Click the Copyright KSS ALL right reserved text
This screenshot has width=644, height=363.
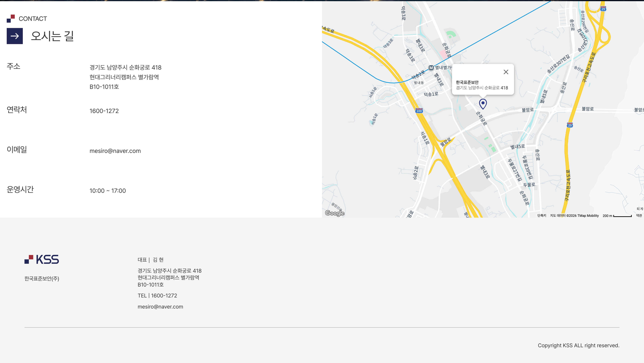578,345
